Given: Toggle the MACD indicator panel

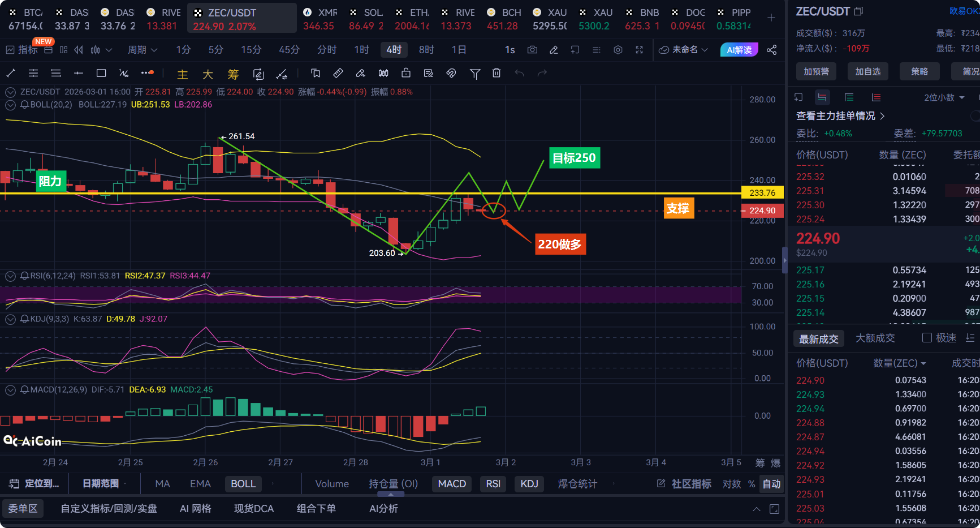Looking at the screenshot, I should 452,484.
